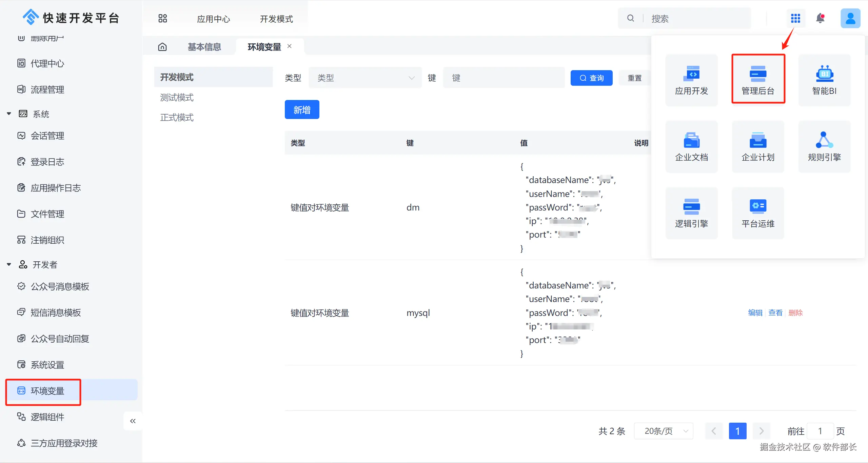Image resolution: width=868 pixels, height=463 pixels.
Task: Select 测试模式 in the mode list
Action: tap(177, 98)
